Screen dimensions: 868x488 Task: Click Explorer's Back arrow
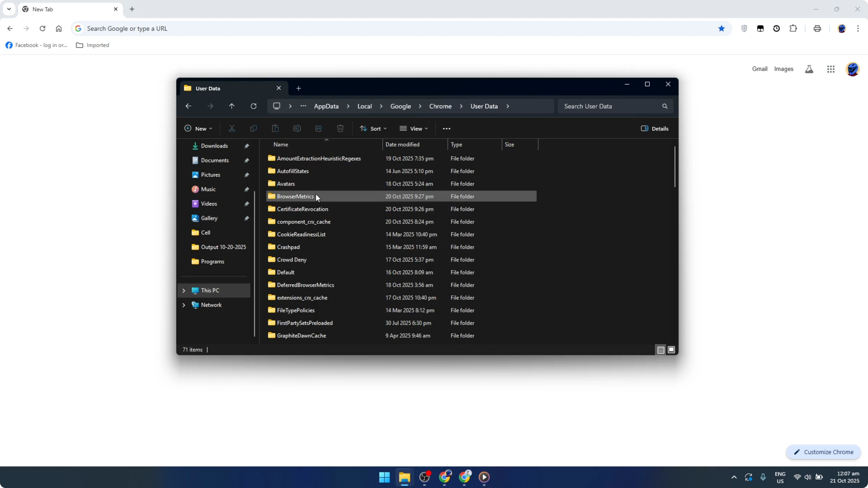click(188, 106)
